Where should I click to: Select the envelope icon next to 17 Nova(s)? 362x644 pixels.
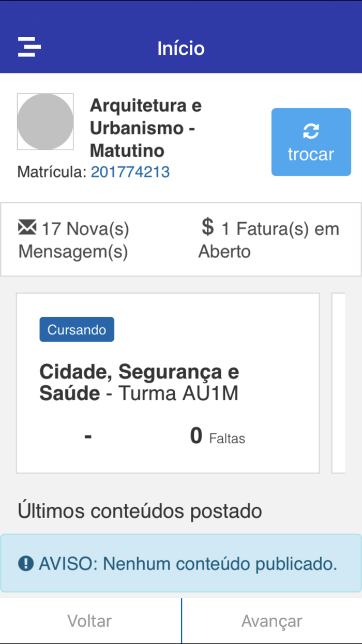(x=26, y=227)
